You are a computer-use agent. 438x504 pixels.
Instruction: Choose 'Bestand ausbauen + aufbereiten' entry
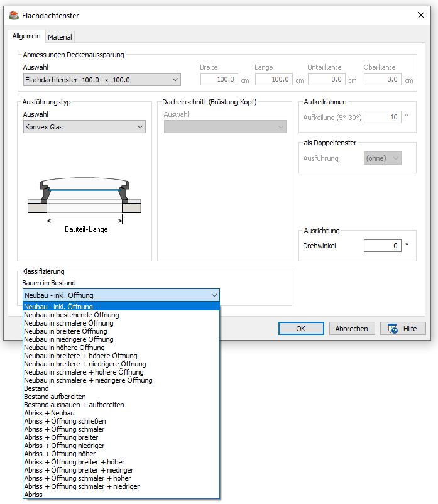coord(74,405)
